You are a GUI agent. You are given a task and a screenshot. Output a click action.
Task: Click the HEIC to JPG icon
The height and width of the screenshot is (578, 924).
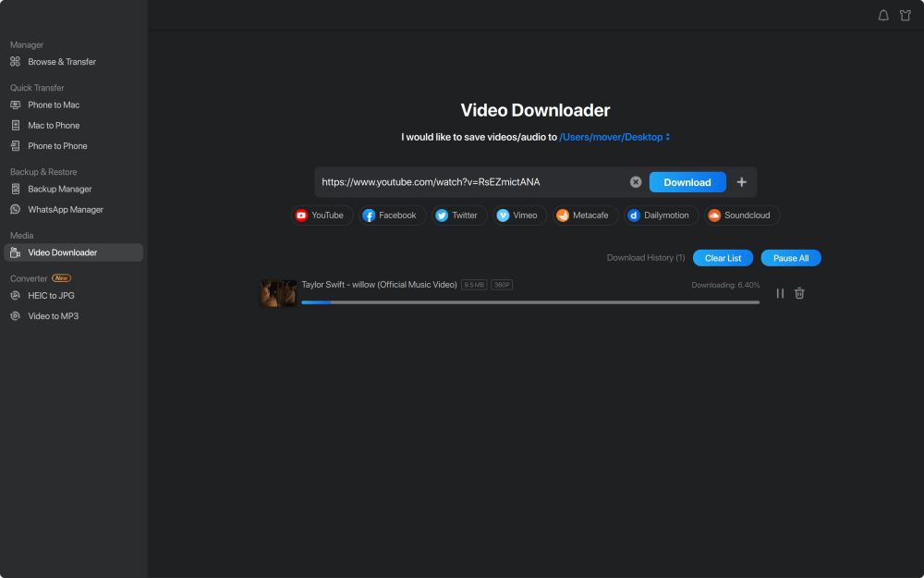tap(16, 296)
